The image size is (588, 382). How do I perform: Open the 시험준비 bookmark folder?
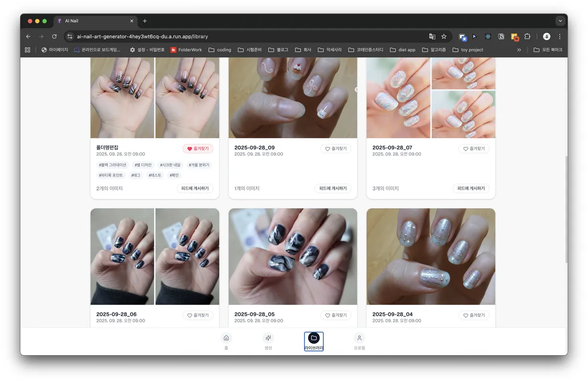pyautogui.click(x=250, y=49)
